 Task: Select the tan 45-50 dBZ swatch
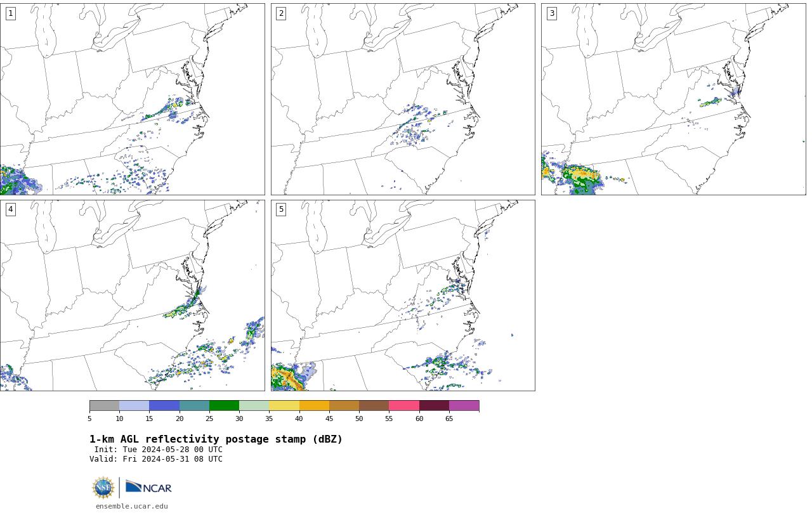(x=344, y=406)
